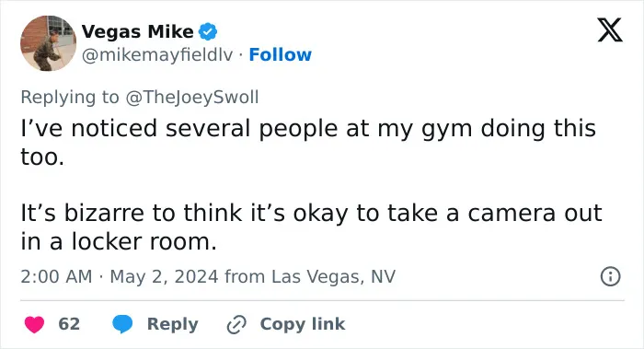The height and width of the screenshot is (349, 644).
Task: Click the 'It's bizarre to think' paragraph
Action: coord(311,227)
